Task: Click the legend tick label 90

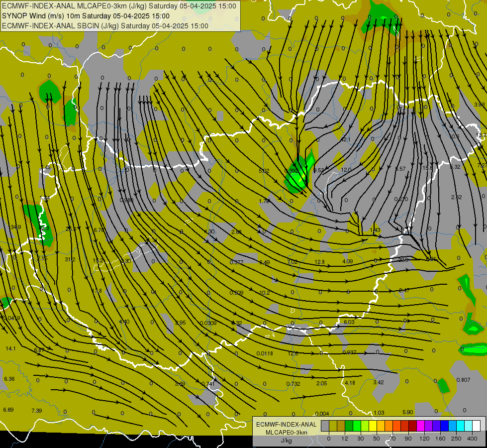Action: (x=408, y=439)
